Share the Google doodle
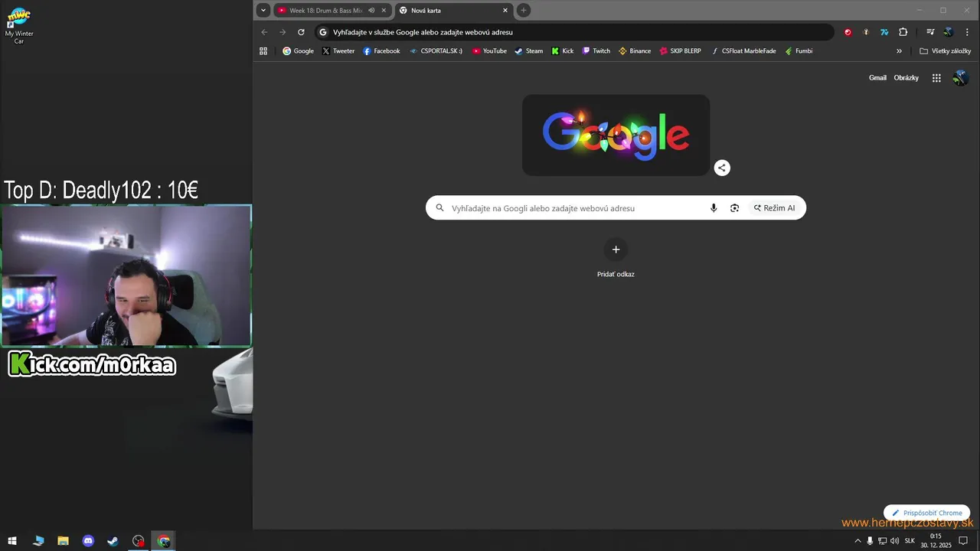 pyautogui.click(x=722, y=168)
